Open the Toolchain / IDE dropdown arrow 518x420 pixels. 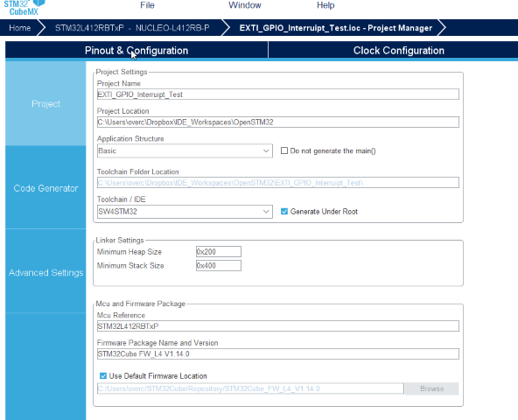pyautogui.click(x=266, y=212)
